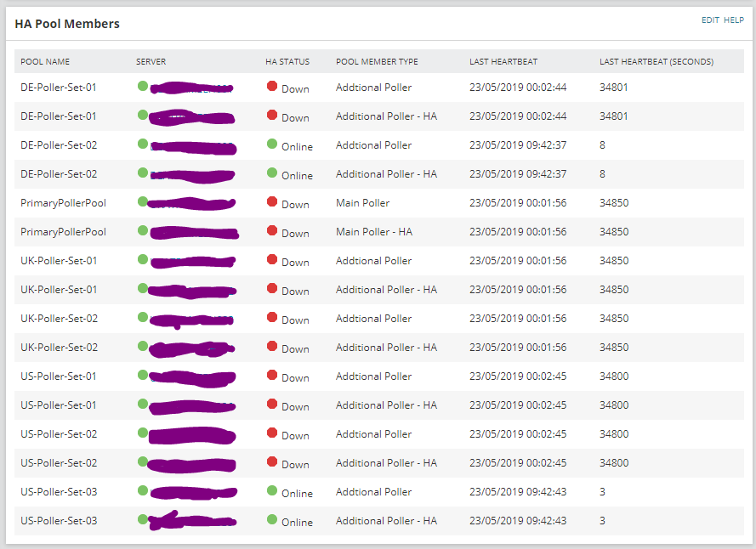Click the HA STATUS column header
This screenshot has width=756, height=549.
coord(287,62)
